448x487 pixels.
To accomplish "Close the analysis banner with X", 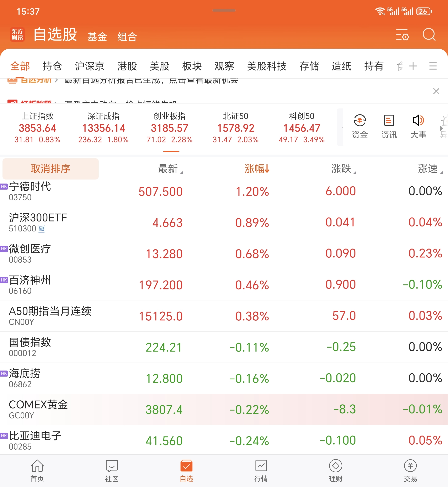I will click(436, 91).
